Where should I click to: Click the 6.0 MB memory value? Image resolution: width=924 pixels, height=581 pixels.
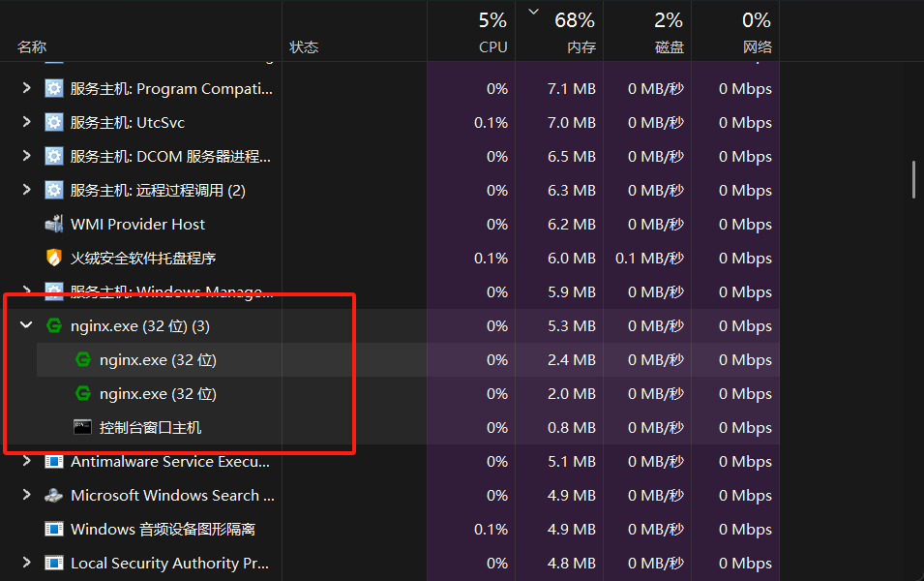point(571,258)
